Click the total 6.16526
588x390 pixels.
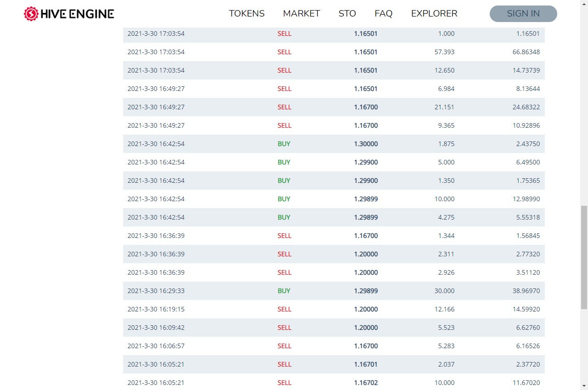(528, 346)
